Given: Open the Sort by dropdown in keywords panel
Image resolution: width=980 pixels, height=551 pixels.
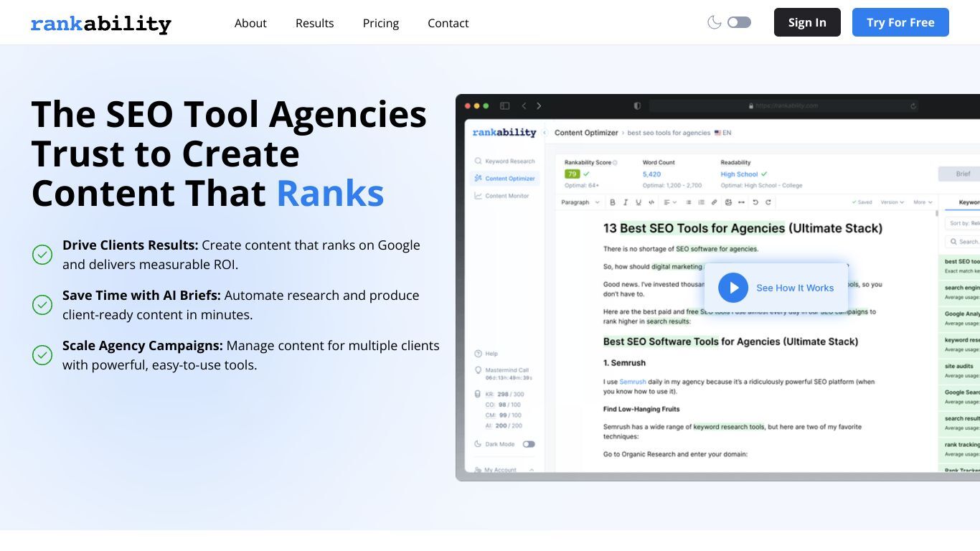Looking at the screenshot, I should point(963,224).
